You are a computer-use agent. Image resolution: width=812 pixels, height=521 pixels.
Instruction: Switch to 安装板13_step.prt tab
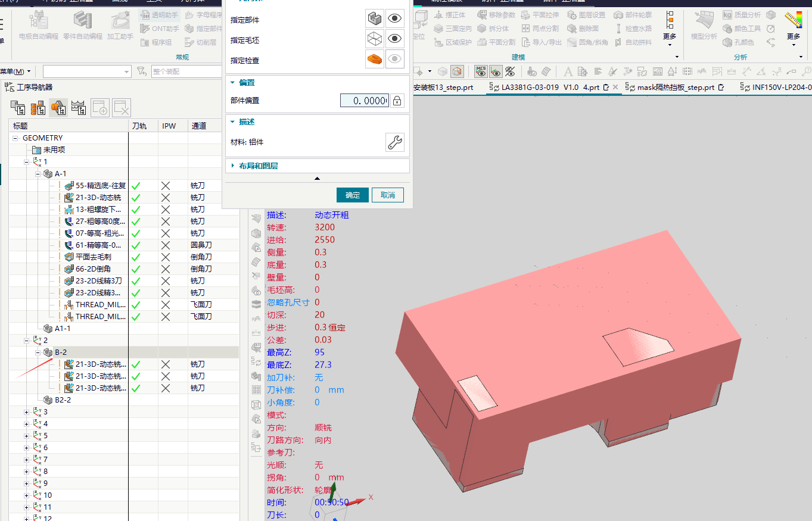[x=443, y=87]
